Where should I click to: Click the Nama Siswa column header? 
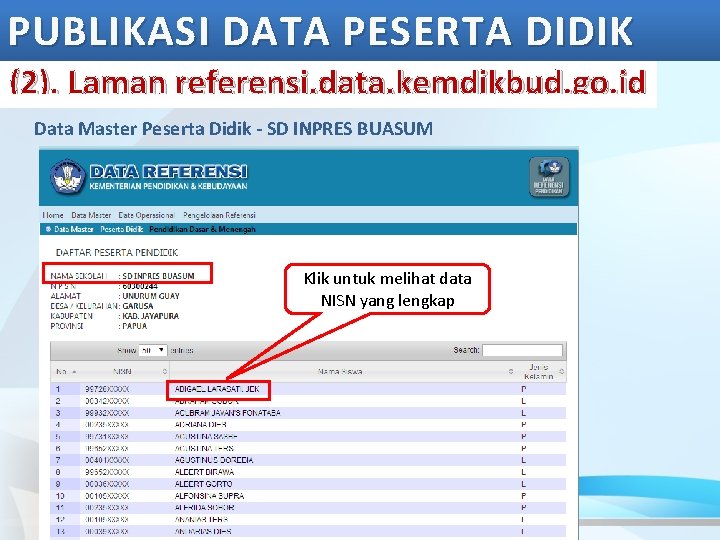[340, 371]
